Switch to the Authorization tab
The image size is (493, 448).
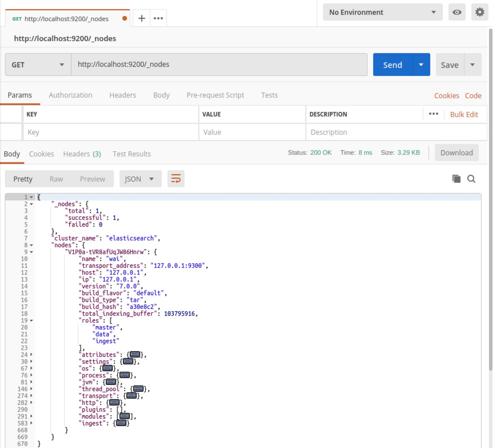coord(70,95)
